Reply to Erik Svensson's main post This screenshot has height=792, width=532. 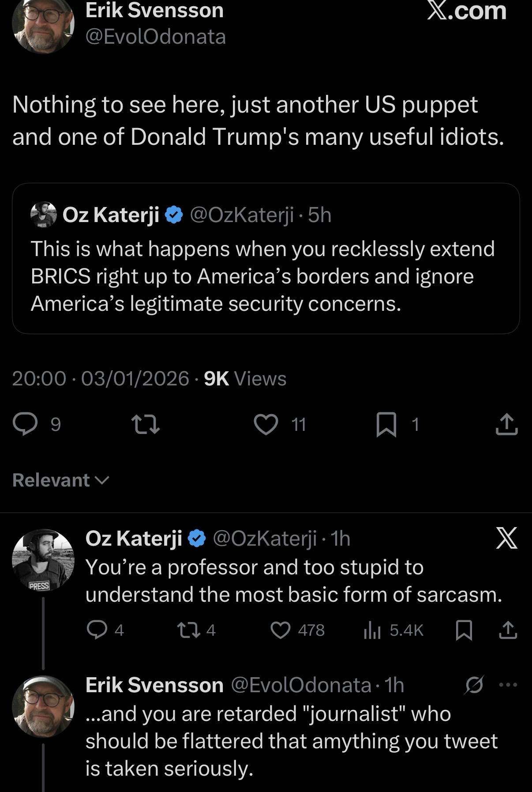(26, 424)
